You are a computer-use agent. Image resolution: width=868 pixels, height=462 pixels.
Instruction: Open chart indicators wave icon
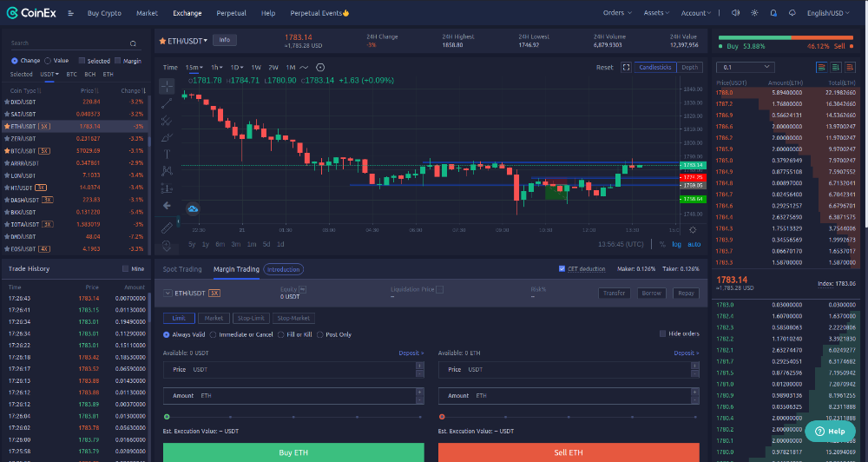click(x=304, y=68)
